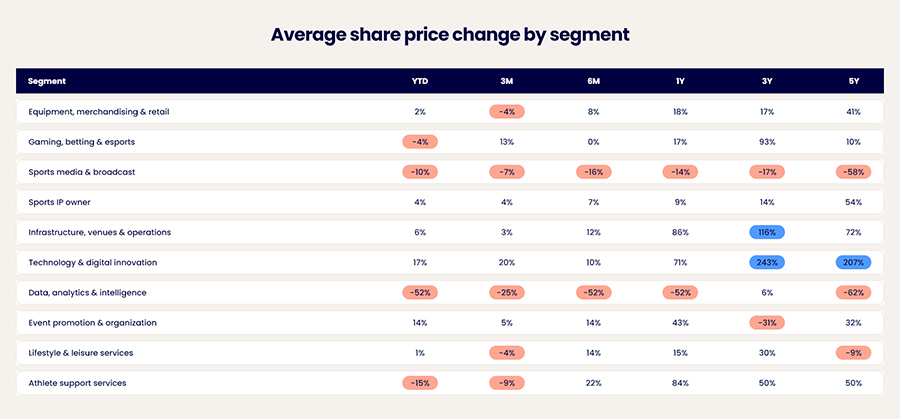Click the Average share price change title
The width and height of the screenshot is (900, 419).
pyautogui.click(x=450, y=34)
